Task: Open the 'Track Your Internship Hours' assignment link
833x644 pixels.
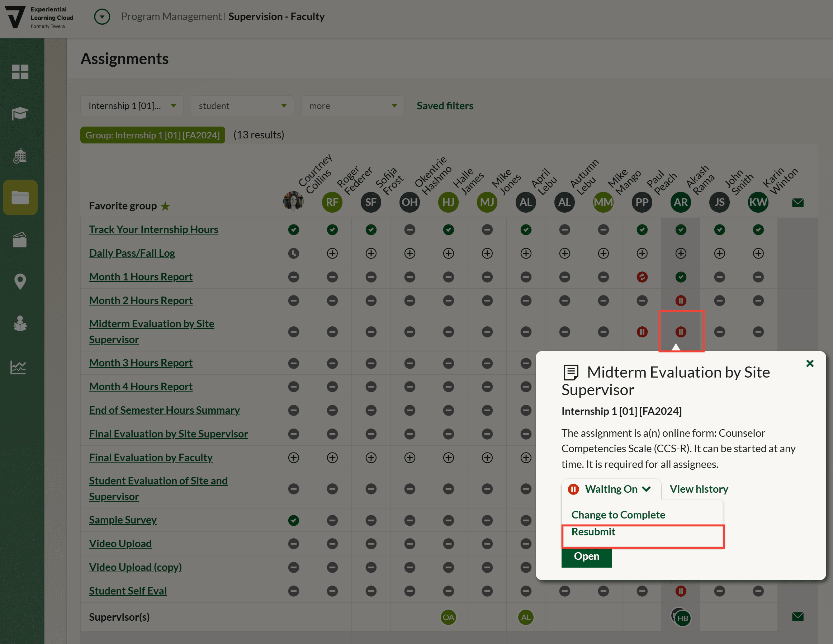Action: point(153,229)
